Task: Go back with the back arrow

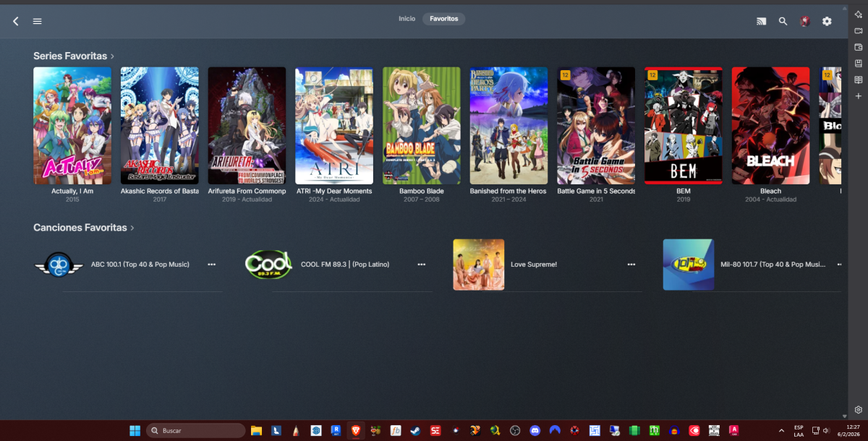Action: 16,21
